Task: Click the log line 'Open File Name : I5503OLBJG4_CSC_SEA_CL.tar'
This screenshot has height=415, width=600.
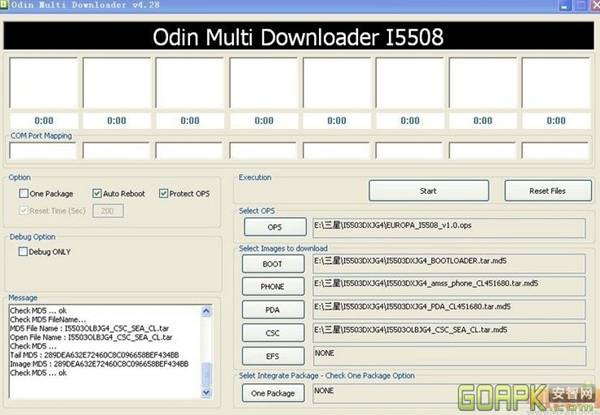Action: (x=91, y=337)
